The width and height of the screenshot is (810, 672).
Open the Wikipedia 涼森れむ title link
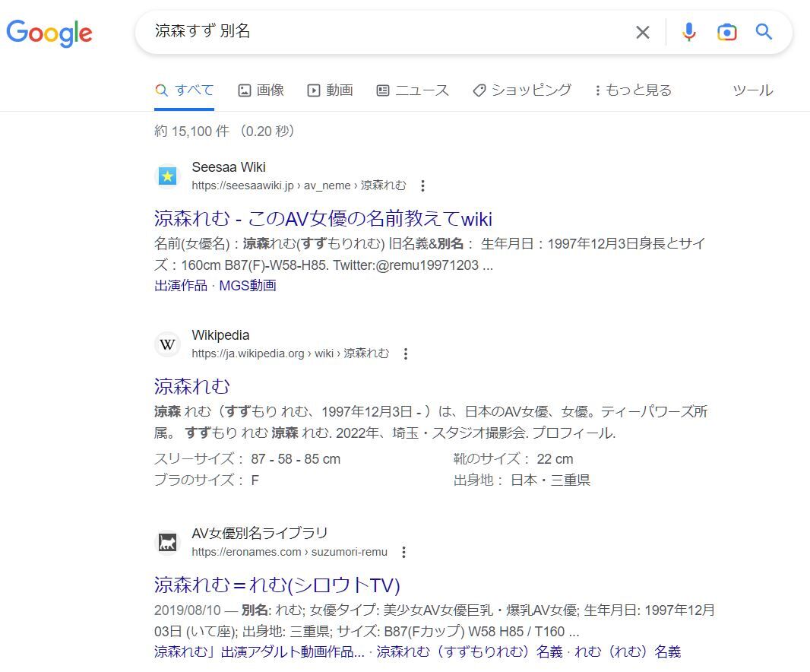coord(191,386)
